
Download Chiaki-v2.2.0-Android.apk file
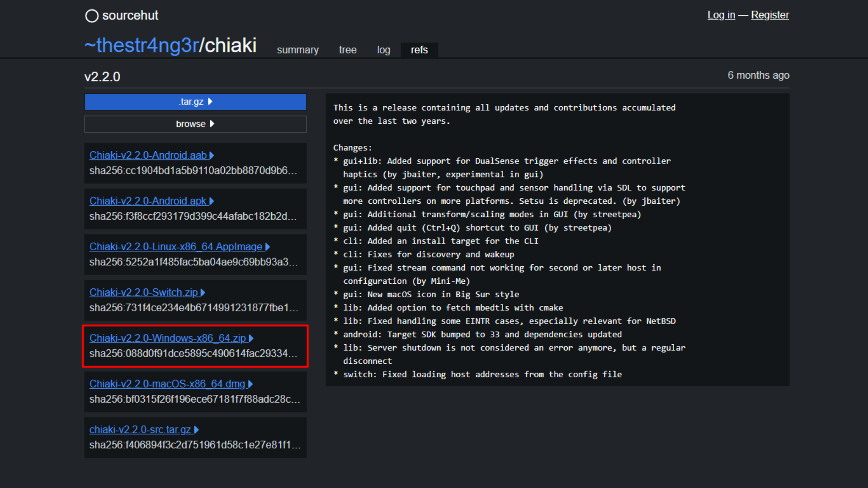pos(147,201)
